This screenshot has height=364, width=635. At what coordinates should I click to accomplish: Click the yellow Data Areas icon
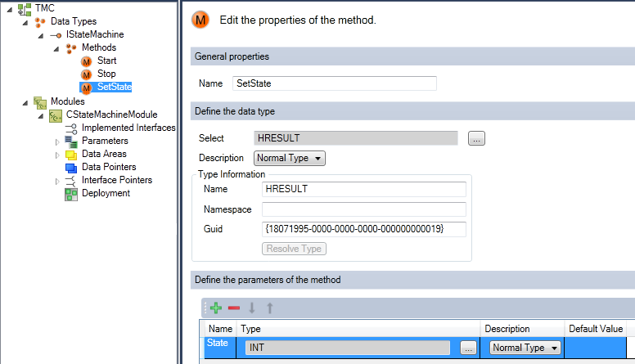pyautogui.click(x=71, y=155)
